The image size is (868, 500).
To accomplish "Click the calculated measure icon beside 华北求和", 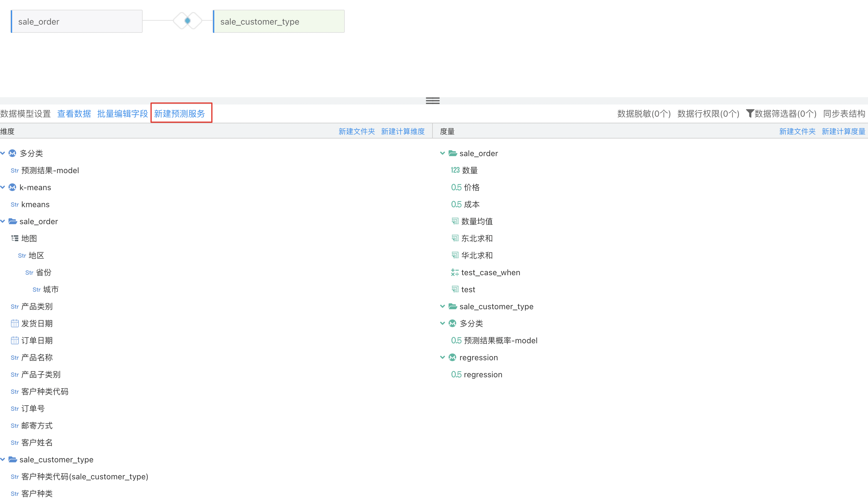I will (x=455, y=255).
